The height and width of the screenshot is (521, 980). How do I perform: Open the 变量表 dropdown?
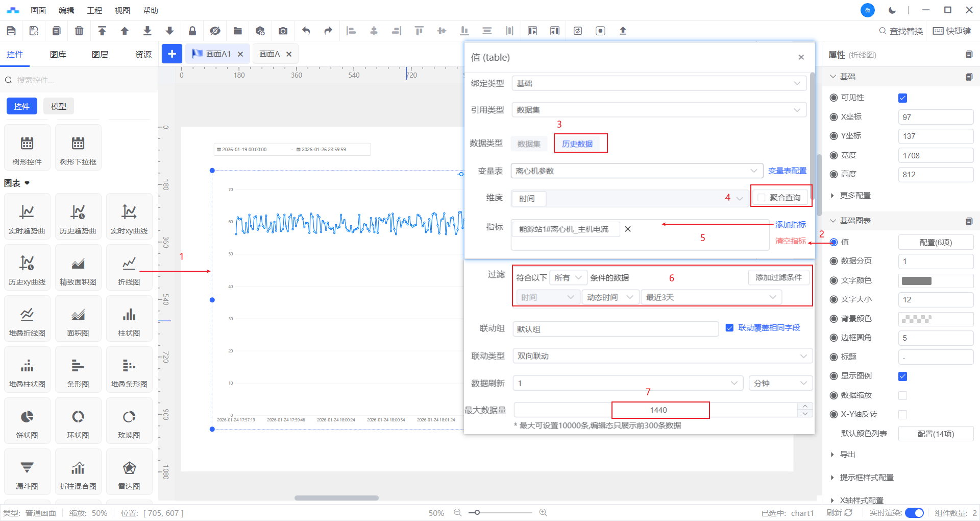[x=636, y=171]
